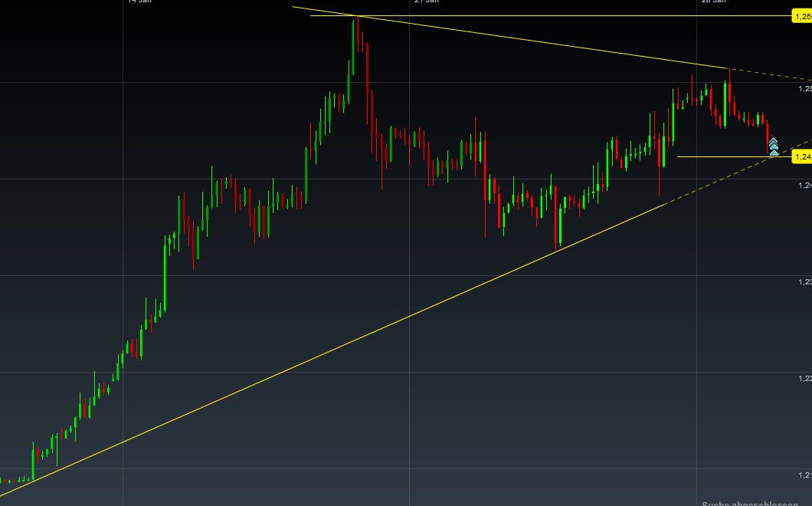Select the yellow 1,241 price tag
Image resolution: width=812 pixels, height=506 pixels.
pos(802,156)
